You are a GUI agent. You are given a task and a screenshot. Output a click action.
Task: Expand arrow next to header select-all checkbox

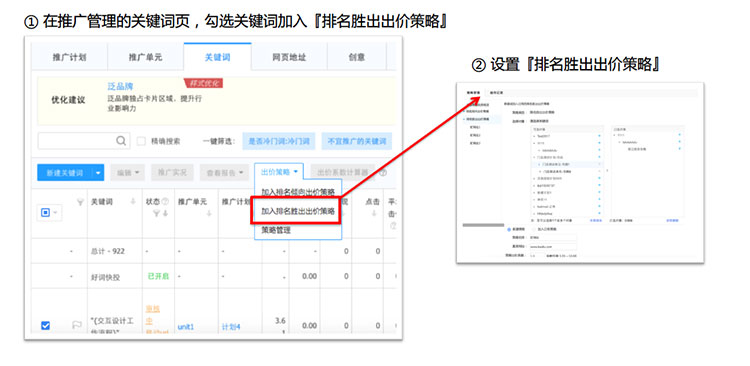coord(55,212)
